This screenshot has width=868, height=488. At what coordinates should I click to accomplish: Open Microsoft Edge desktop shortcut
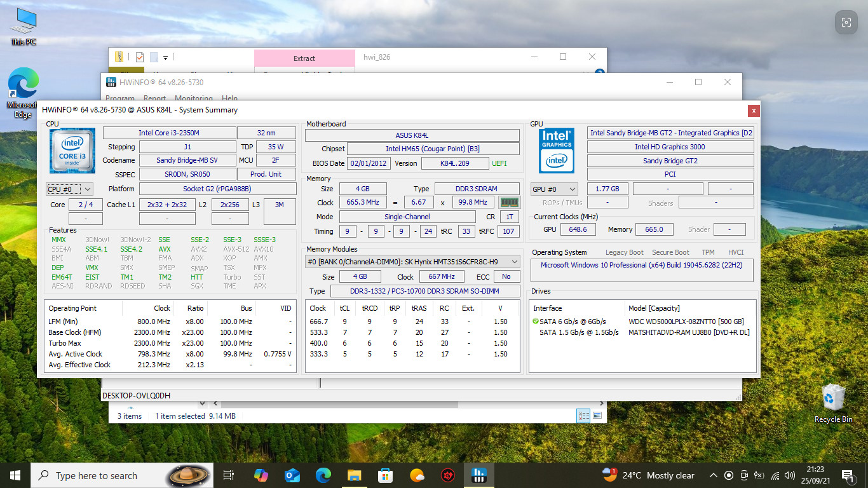[23, 93]
